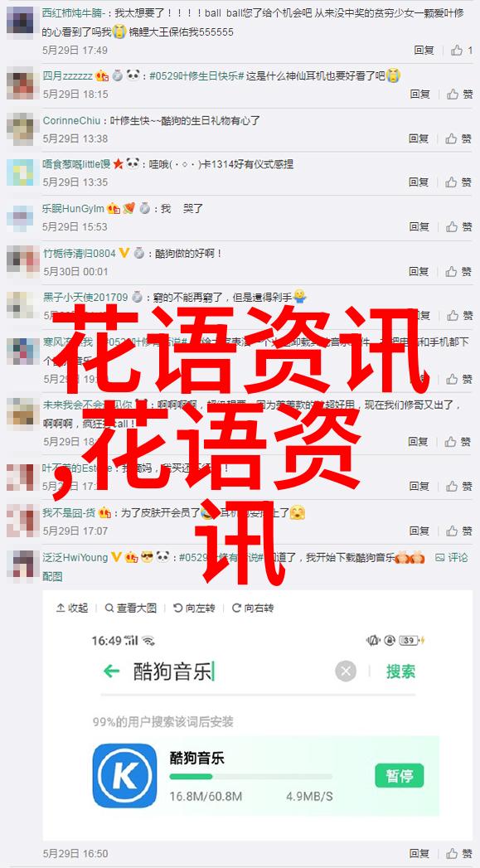Collapse the image with 收起

pos(72,608)
